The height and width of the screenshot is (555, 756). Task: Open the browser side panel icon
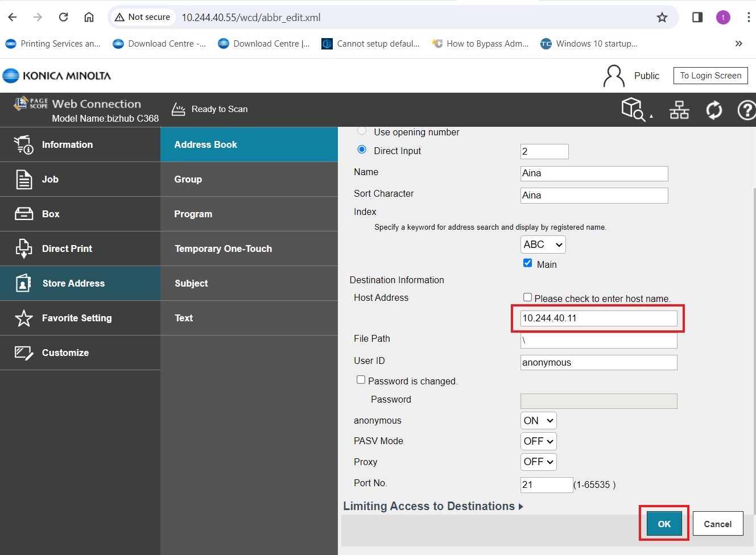click(697, 18)
